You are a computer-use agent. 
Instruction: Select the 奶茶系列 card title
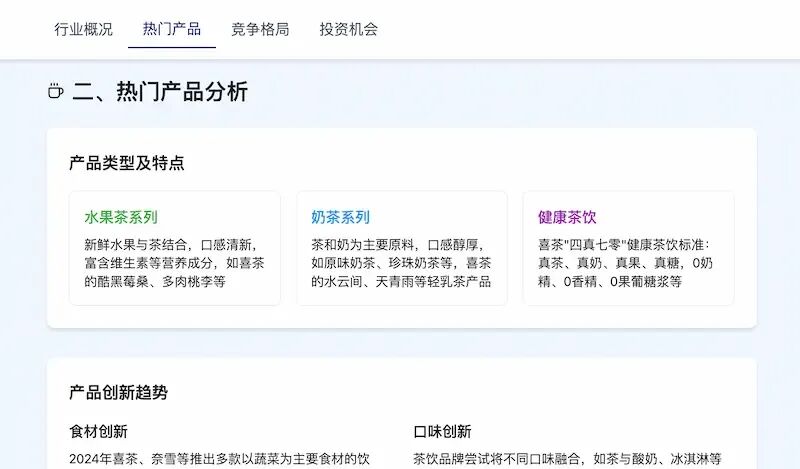(340, 217)
